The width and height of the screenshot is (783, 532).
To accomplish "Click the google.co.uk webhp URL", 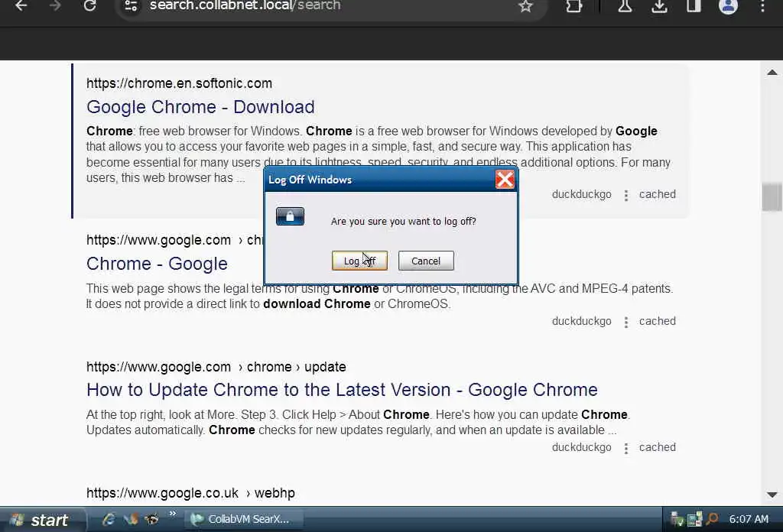I will [x=190, y=493].
